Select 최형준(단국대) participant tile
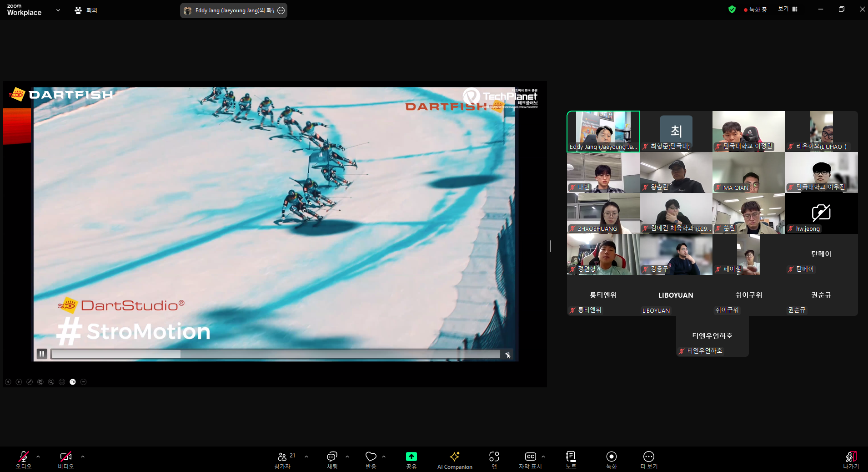868x472 pixels. (x=676, y=132)
